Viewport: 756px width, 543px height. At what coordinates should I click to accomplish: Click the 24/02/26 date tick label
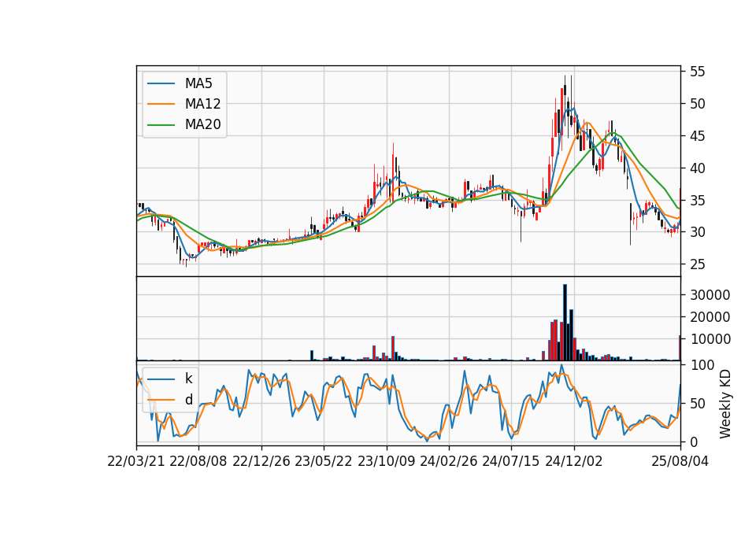tap(448, 461)
